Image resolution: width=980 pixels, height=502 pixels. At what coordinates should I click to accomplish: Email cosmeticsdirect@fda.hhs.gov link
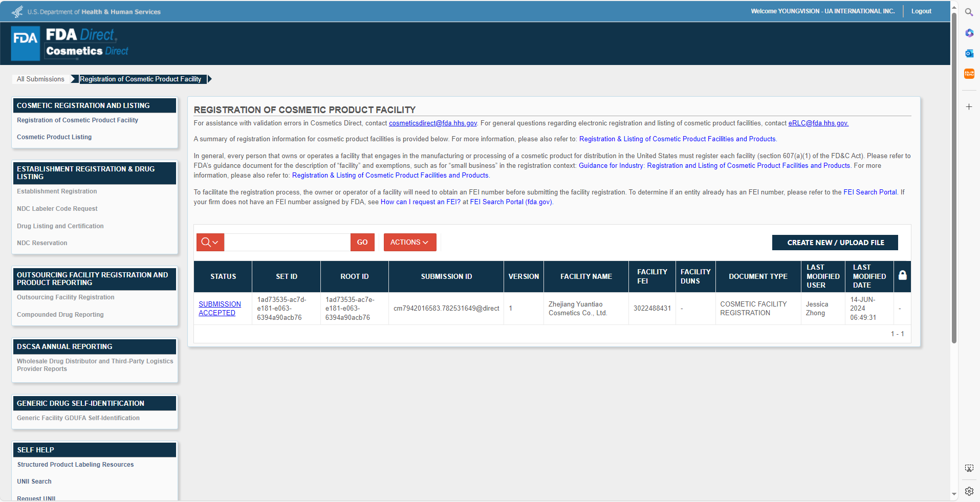pyautogui.click(x=433, y=123)
